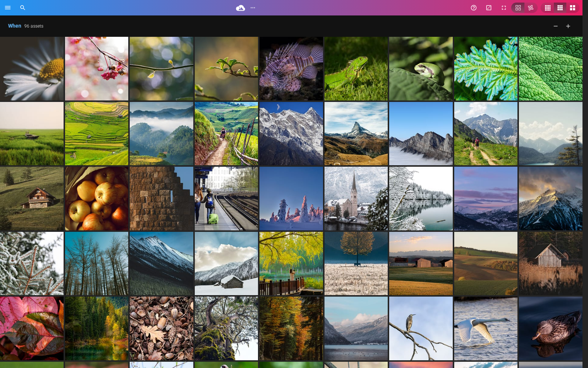Open the help question mark icon

(x=474, y=8)
